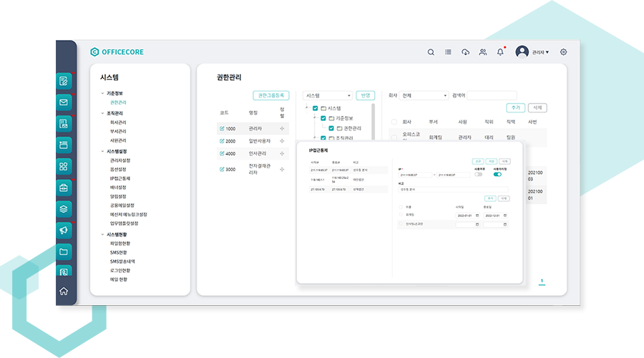Go to home via sidebar house icon
Viewport: 644px width, 358px height.
[x=64, y=291]
